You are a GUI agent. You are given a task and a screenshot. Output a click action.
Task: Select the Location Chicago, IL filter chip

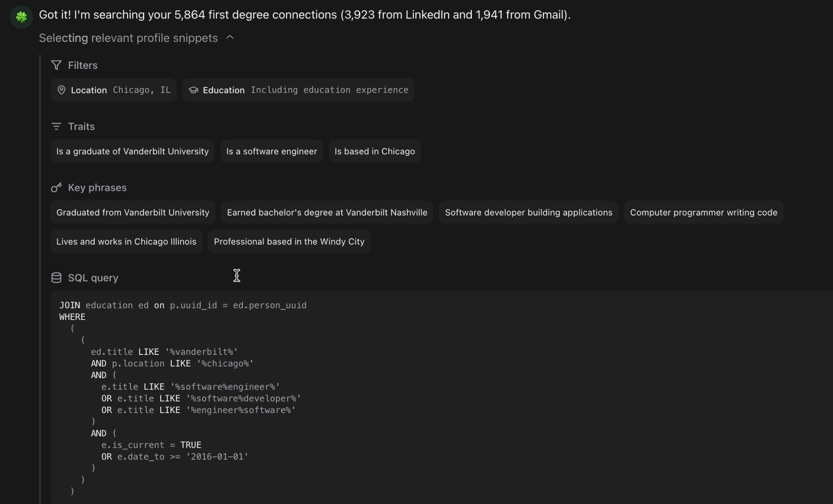tap(114, 90)
